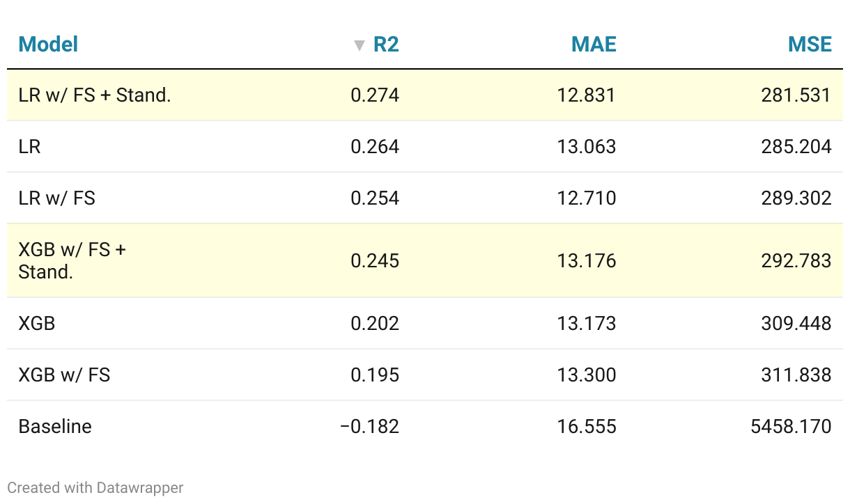Click the "XGB w/ FS" row label
The height and width of the screenshot is (504, 850).
tap(64, 375)
